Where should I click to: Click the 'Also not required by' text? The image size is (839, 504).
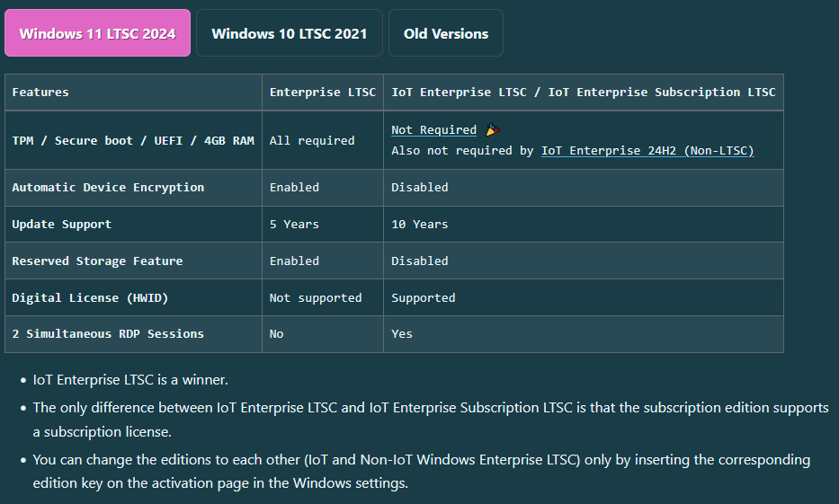click(462, 151)
